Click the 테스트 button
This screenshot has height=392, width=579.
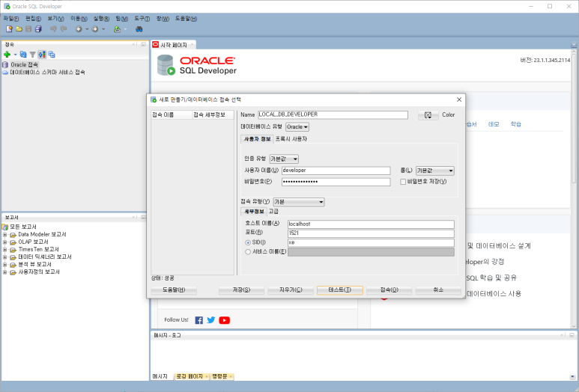click(340, 290)
